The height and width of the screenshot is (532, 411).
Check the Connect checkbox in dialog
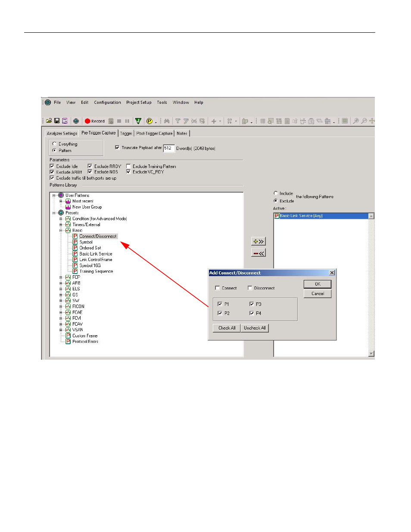[218, 288]
